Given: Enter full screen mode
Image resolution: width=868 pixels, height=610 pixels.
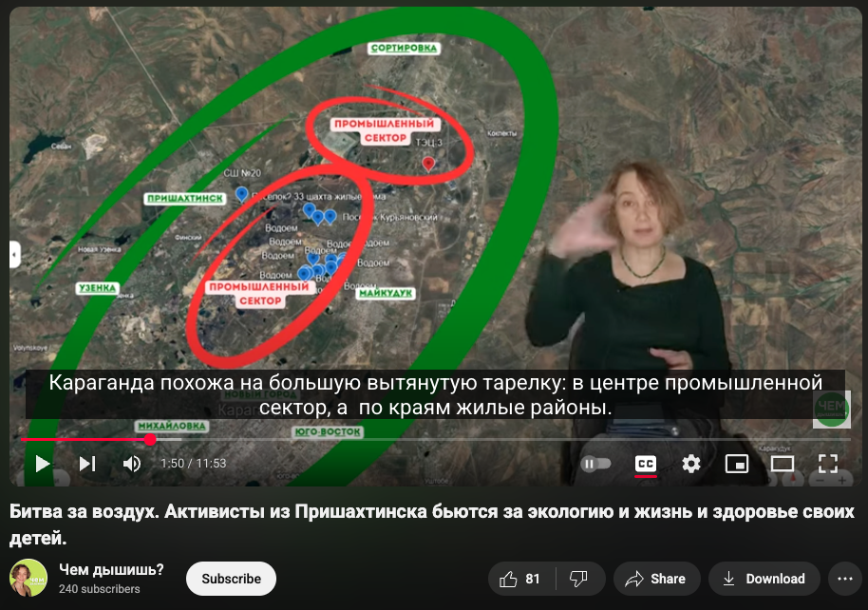Looking at the screenshot, I should (x=828, y=463).
